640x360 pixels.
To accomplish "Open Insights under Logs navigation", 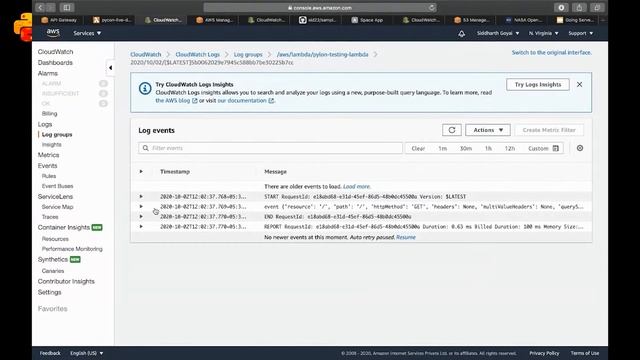I will point(51,144).
